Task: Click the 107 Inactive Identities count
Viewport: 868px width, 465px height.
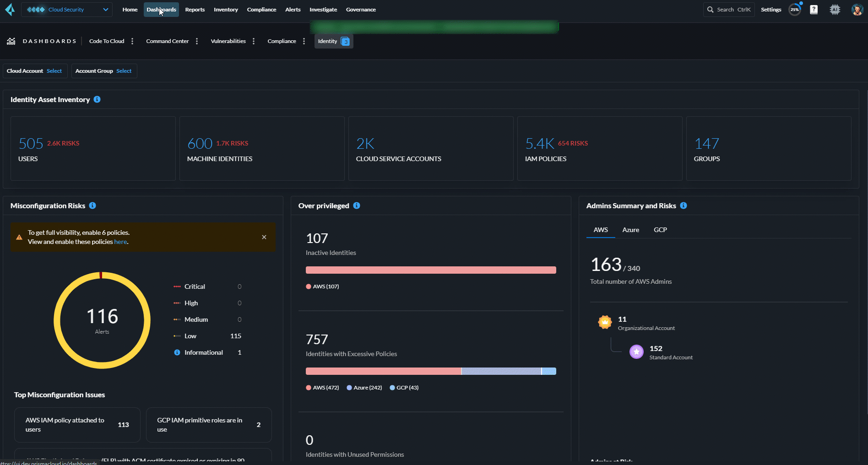Action: [x=317, y=238]
